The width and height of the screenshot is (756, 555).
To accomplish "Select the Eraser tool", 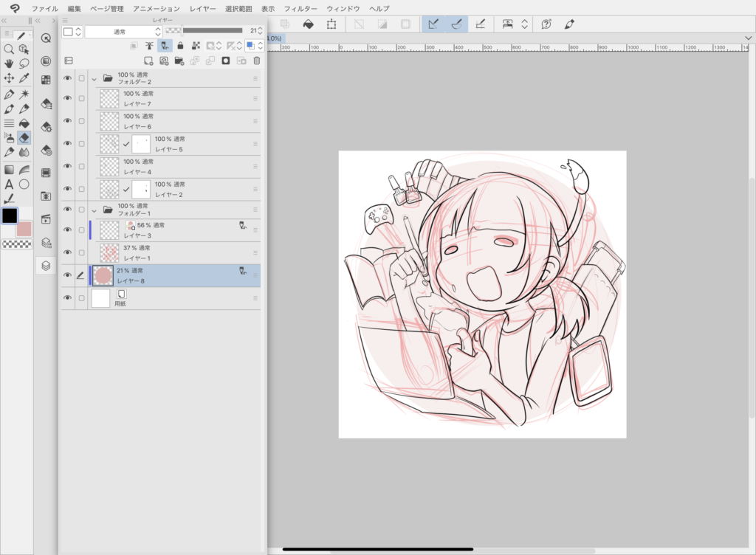I will [24, 138].
